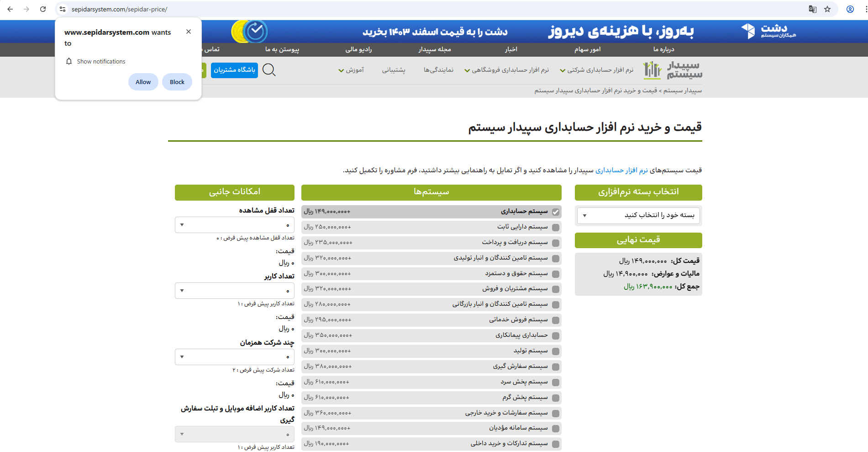Expand نرم افزار حسابداری شرکتی menu

click(x=597, y=70)
